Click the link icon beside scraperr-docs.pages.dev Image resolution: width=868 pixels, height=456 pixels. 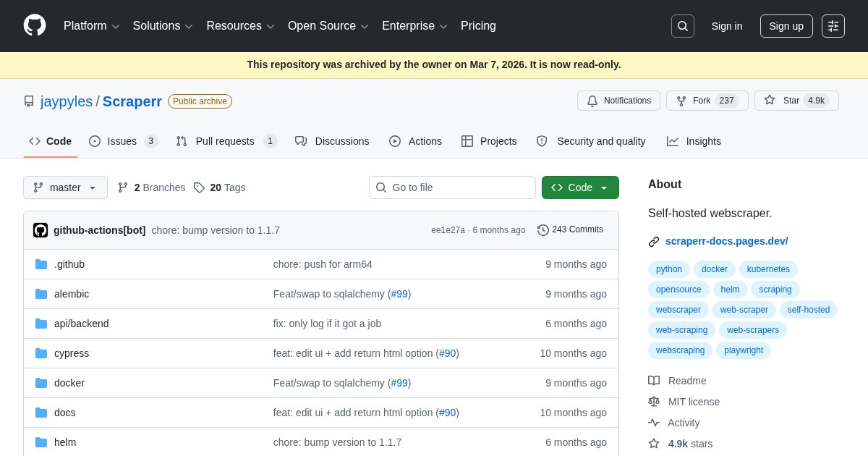click(654, 242)
